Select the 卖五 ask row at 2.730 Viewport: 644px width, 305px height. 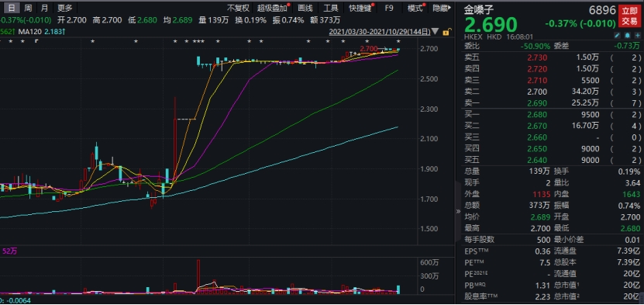click(552, 57)
